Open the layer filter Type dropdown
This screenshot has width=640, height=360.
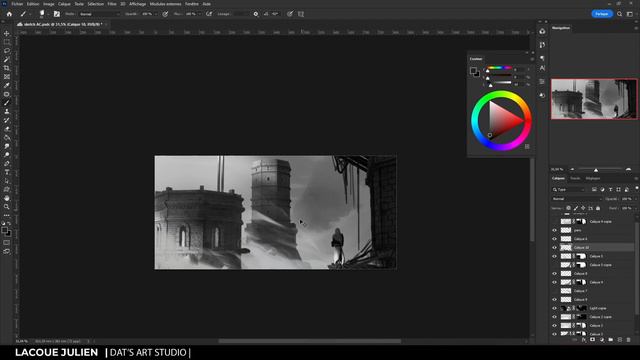tap(569, 190)
